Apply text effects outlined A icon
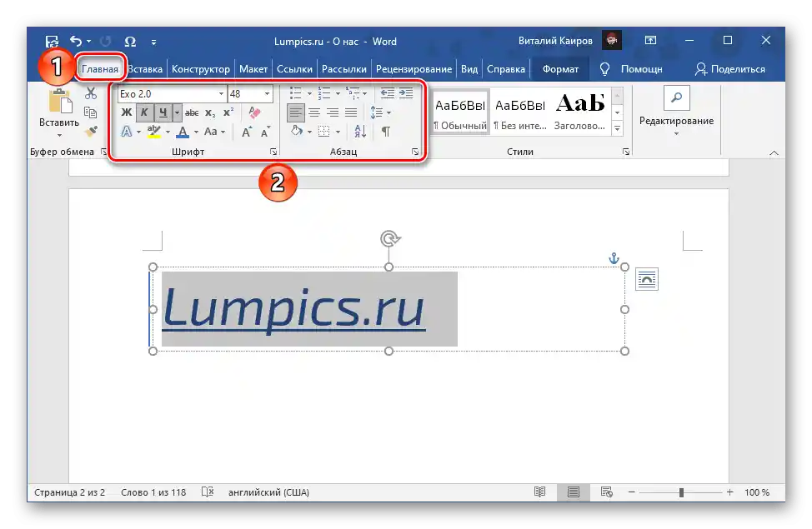The image size is (812, 529). pos(127,132)
